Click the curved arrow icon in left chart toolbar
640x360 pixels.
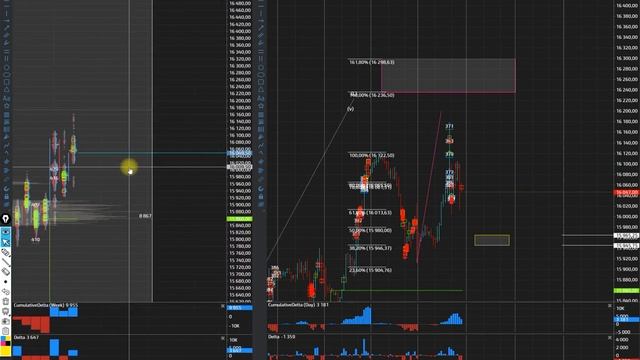pos(6,189)
